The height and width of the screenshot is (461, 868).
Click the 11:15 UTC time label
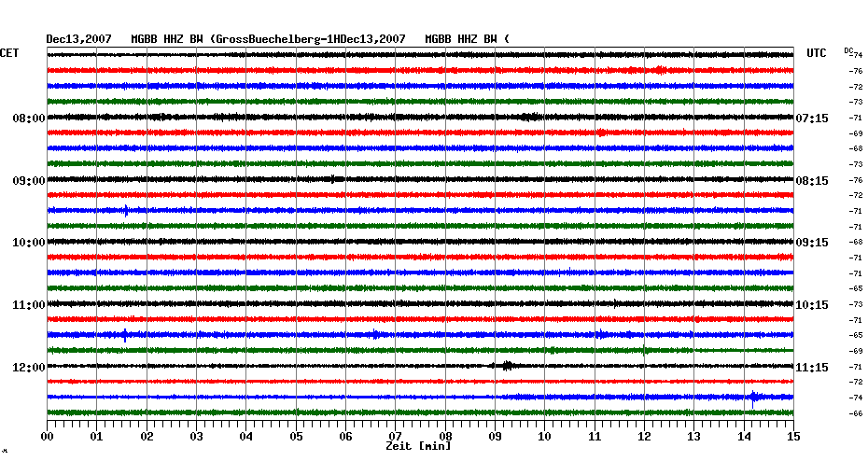(x=812, y=368)
